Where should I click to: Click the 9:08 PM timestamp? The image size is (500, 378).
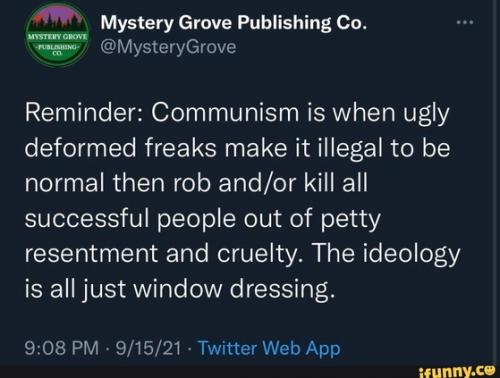pos(62,349)
